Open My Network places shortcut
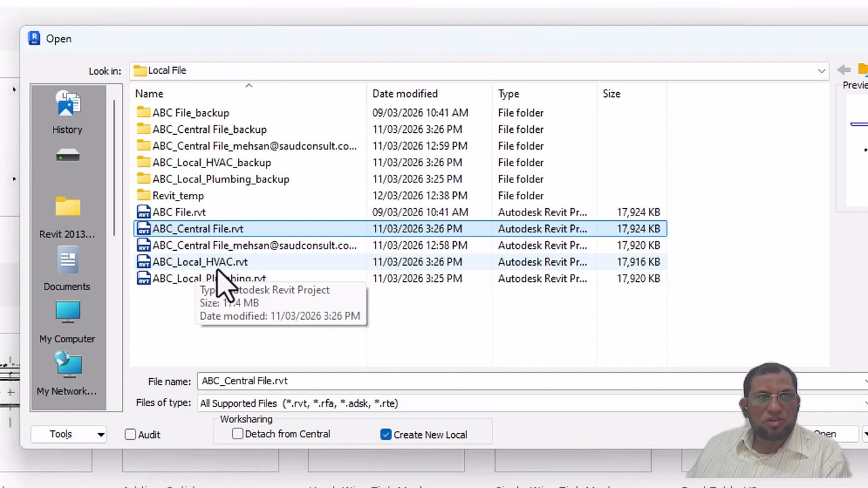Viewport: 868px width, 488px height. (x=67, y=374)
